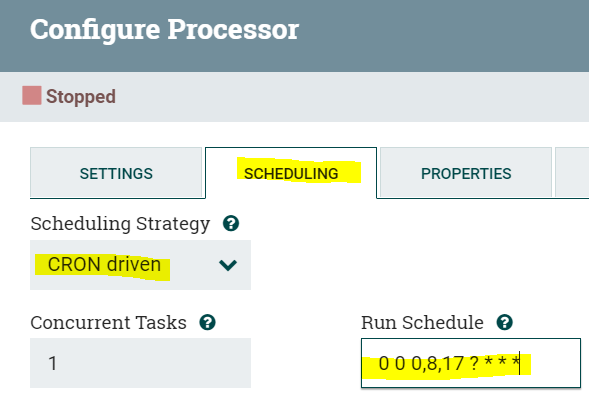This screenshot has width=589, height=402.
Task: Click the Run Schedule help icon
Action: point(504,322)
